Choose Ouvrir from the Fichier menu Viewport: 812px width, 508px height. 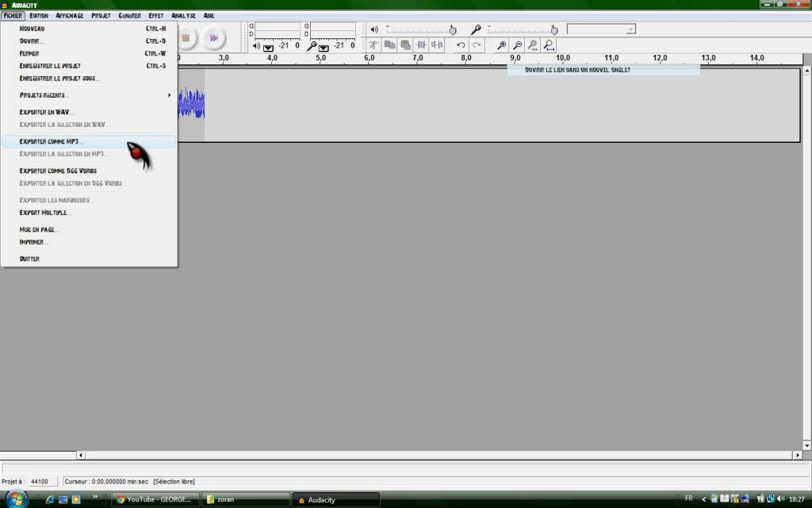pyautogui.click(x=89, y=41)
